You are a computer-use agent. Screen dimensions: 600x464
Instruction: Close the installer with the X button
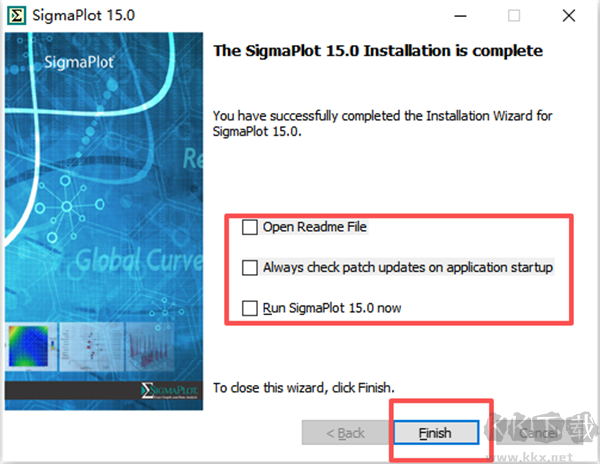[x=569, y=16]
